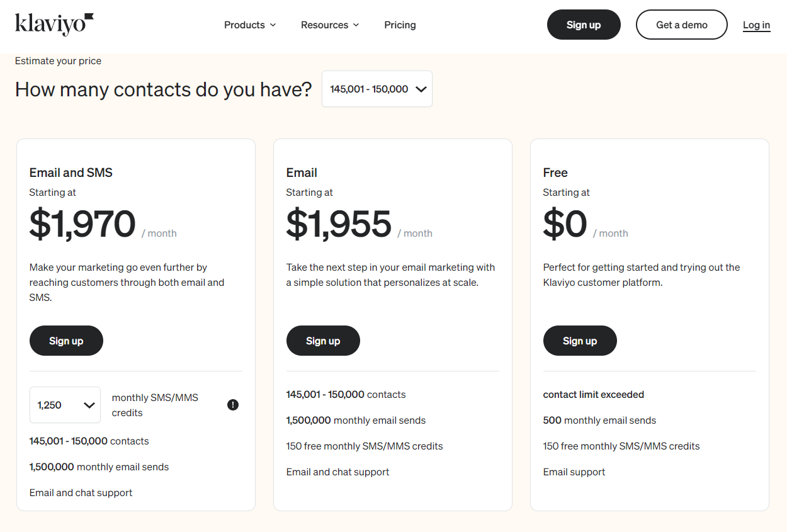Open the Log in link

tap(756, 25)
